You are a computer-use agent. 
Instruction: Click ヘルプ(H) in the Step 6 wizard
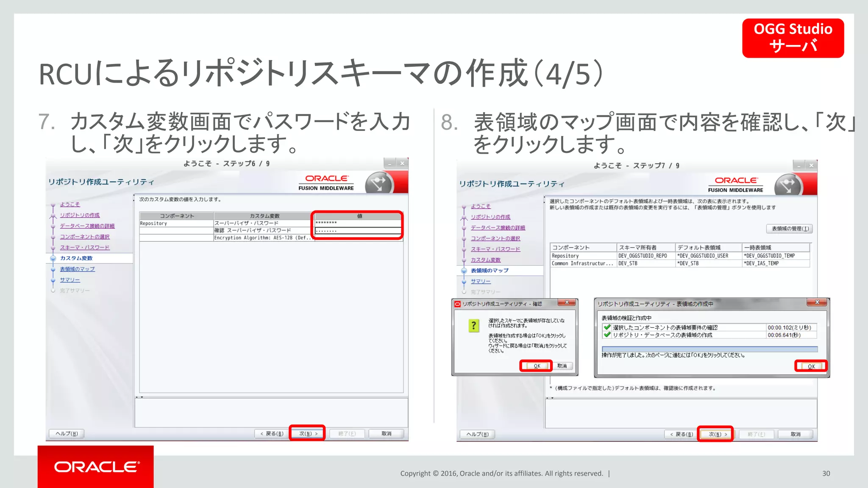[x=67, y=433]
